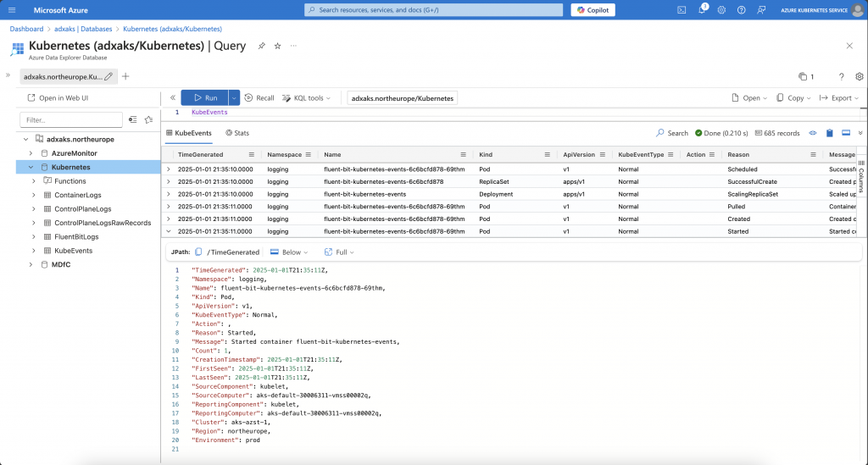Click the Deployment kind cell

[x=496, y=195]
